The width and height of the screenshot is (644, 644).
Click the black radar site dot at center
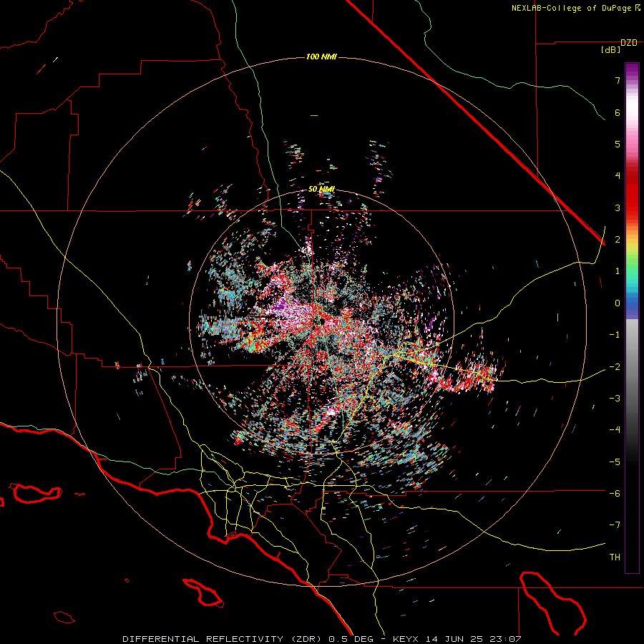(323, 321)
